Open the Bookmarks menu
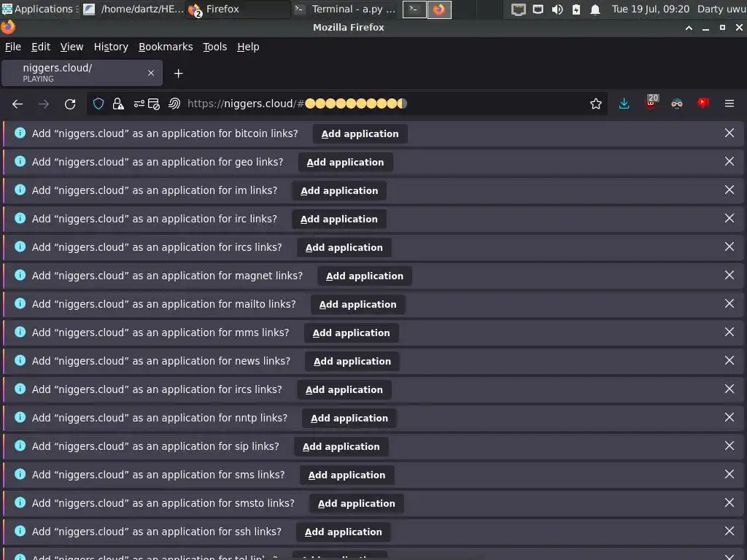This screenshot has height=560, width=747. (x=166, y=47)
